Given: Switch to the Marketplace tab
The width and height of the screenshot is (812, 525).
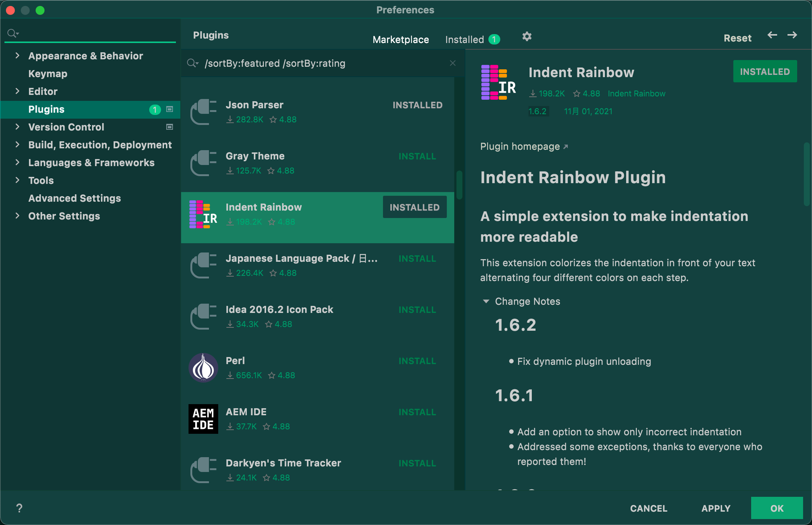Looking at the screenshot, I should (x=400, y=39).
